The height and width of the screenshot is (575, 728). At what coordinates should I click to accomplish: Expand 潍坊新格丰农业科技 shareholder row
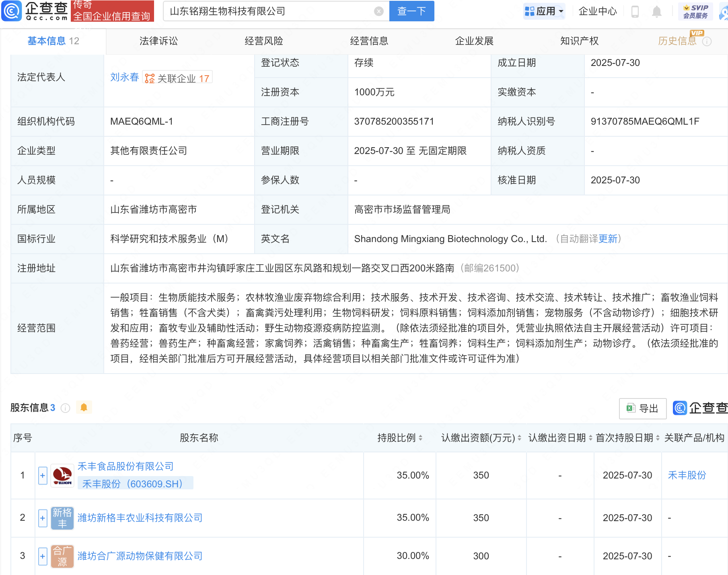coord(43,518)
